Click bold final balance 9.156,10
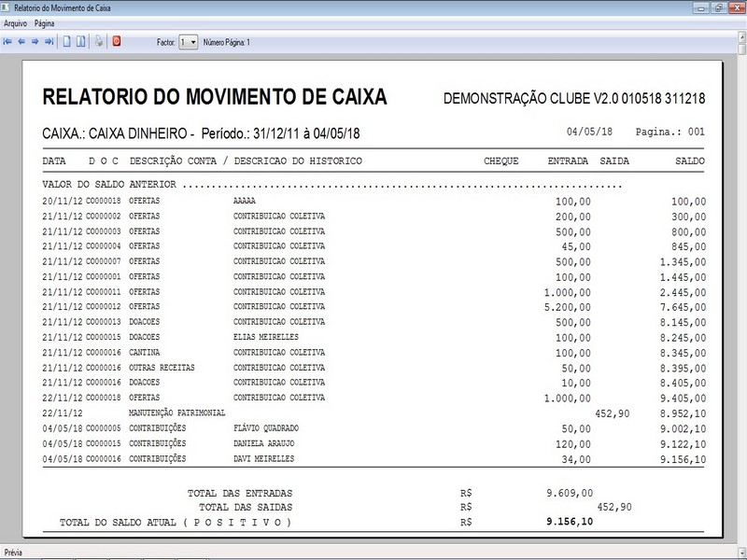 point(570,522)
